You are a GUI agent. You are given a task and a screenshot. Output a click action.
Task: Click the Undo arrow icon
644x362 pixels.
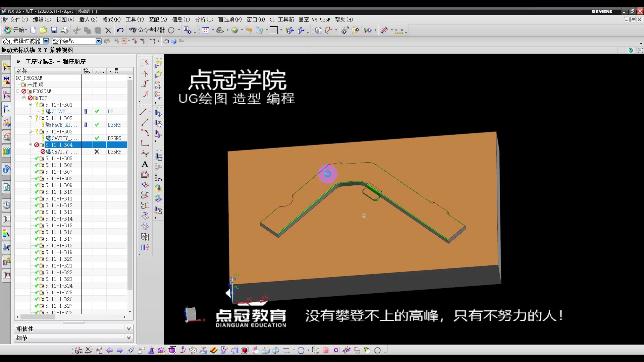(x=120, y=31)
